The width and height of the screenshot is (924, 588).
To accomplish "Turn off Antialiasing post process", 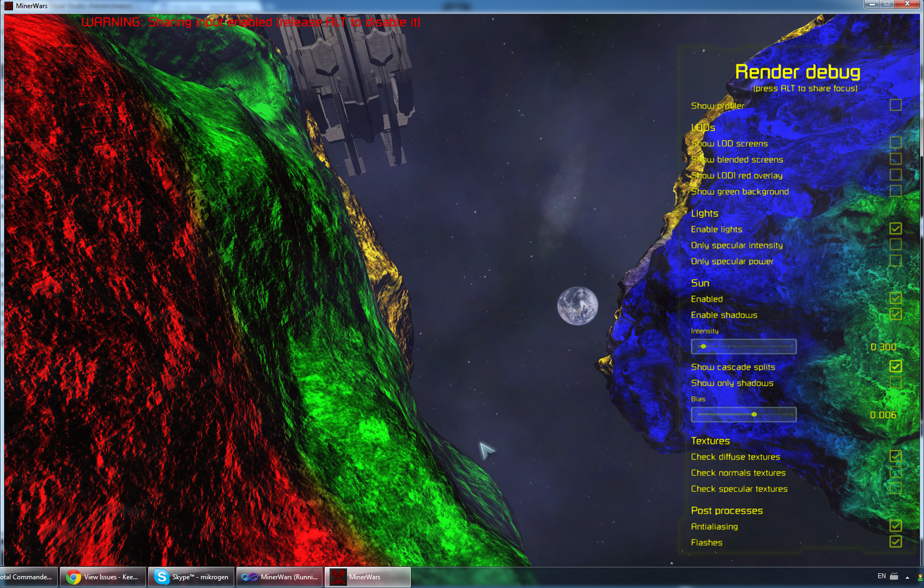I will coord(895,526).
